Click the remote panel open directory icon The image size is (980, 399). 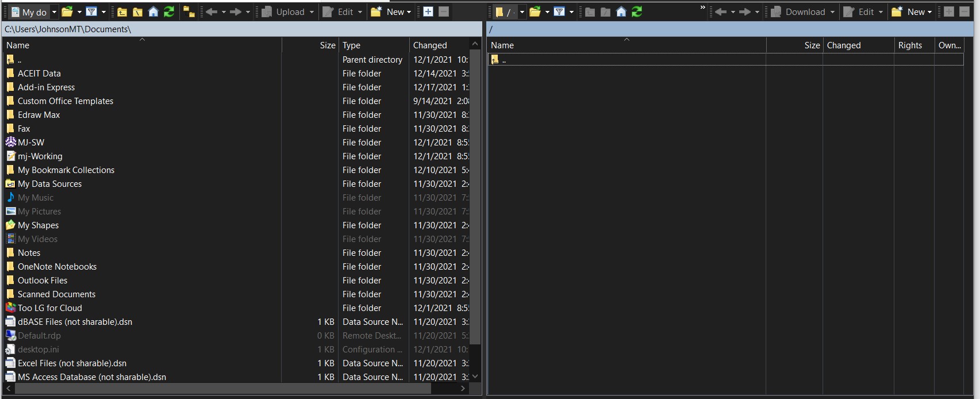coord(535,11)
